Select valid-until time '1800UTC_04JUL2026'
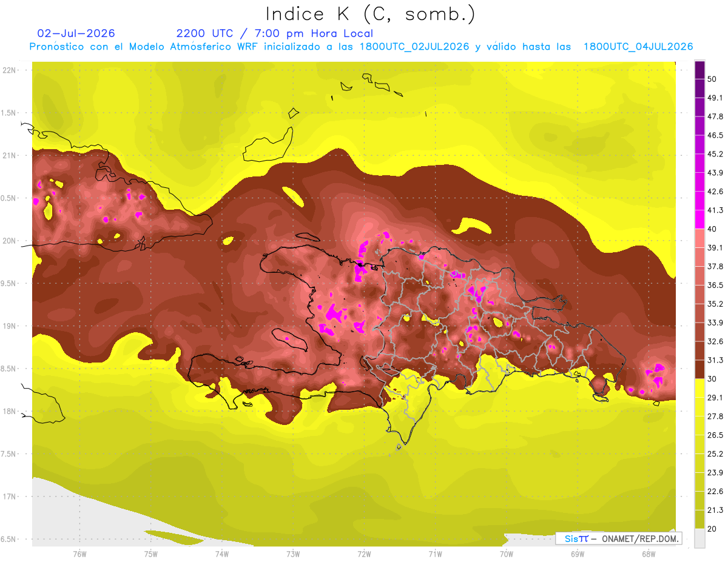Screen dimensions: 728x562 point(638,47)
